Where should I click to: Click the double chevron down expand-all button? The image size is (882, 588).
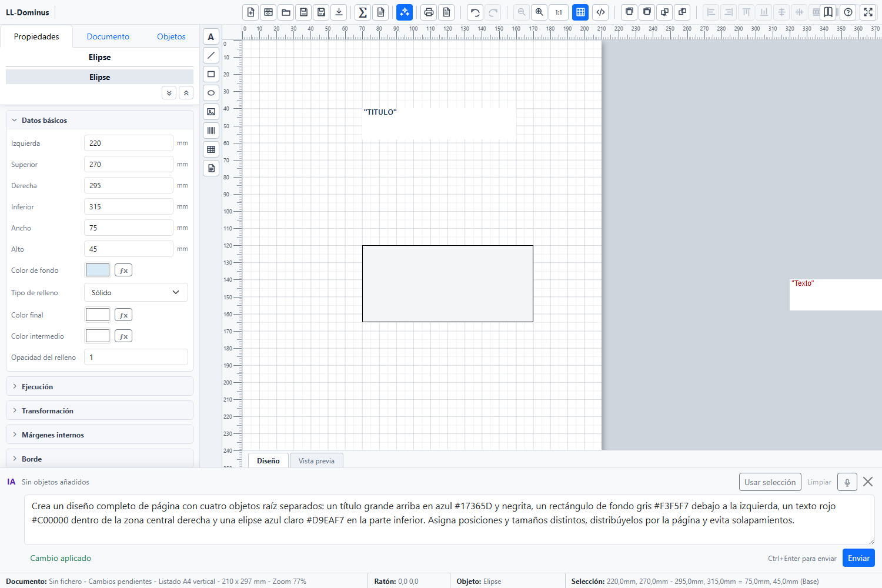pos(169,93)
